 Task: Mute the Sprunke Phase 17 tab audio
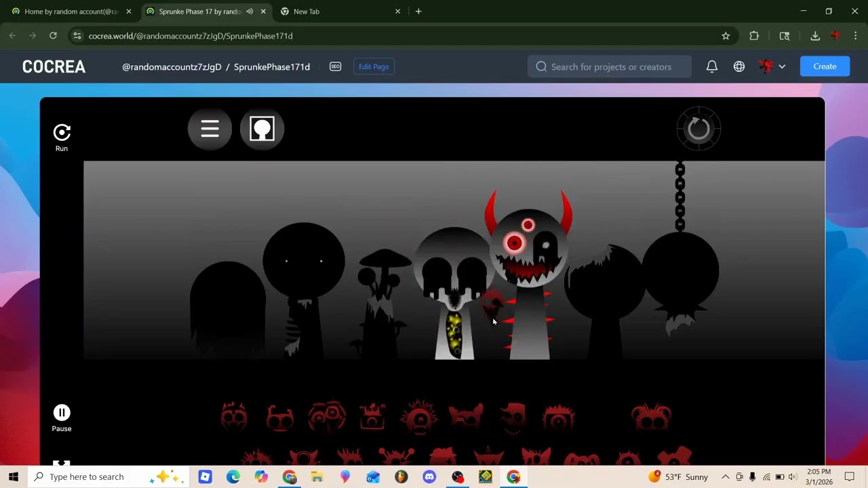pyautogui.click(x=250, y=12)
